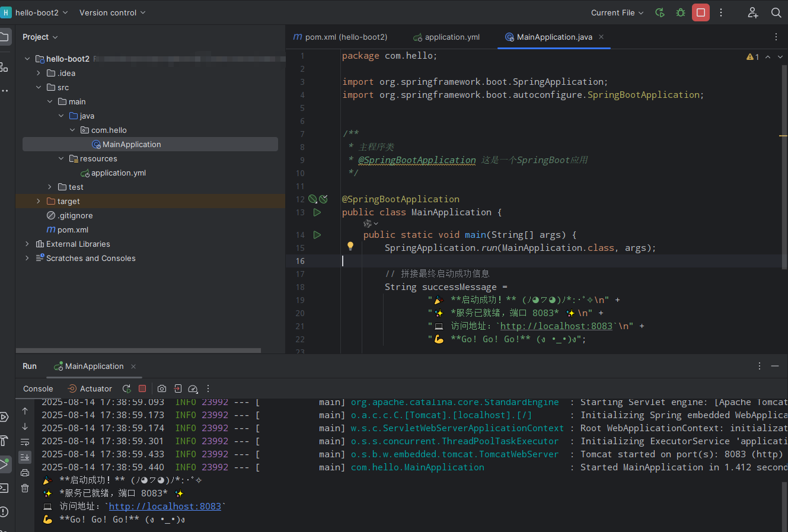Expand Scratches and Consoles node
This screenshot has width=788, height=532.
pyautogui.click(x=27, y=258)
